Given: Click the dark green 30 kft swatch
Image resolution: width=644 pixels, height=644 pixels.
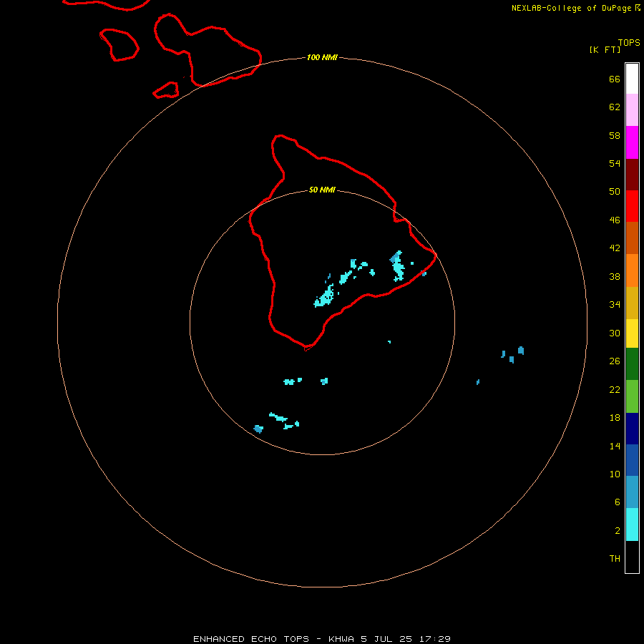Looking at the screenshot, I should (x=632, y=364).
